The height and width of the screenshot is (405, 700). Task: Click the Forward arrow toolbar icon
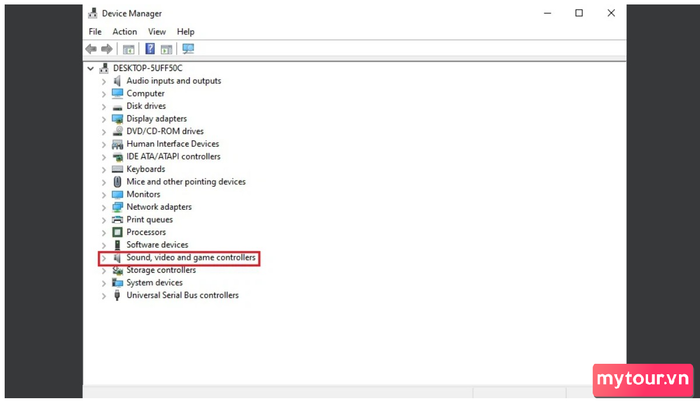(x=107, y=49)
